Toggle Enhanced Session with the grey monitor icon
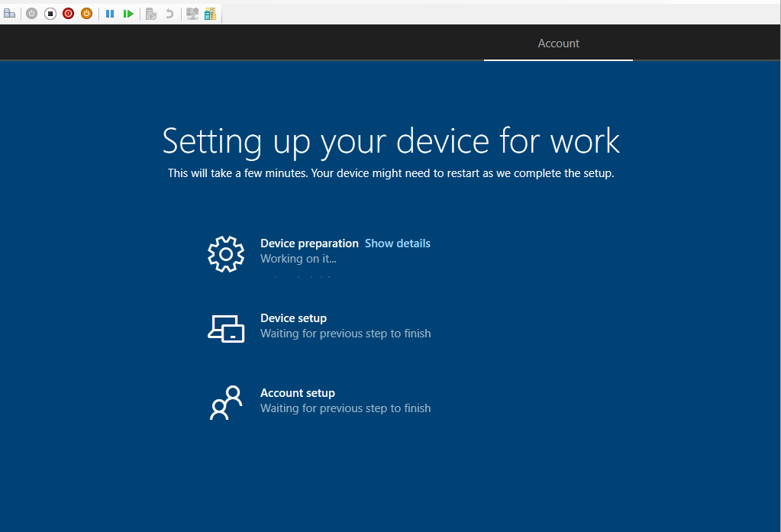The width and height of the screenshot is (781, 532). [192, 14]
